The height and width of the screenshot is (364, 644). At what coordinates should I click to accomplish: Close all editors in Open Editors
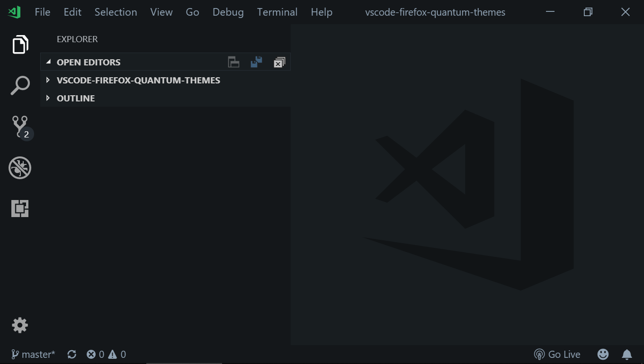(x=279, y=62)
